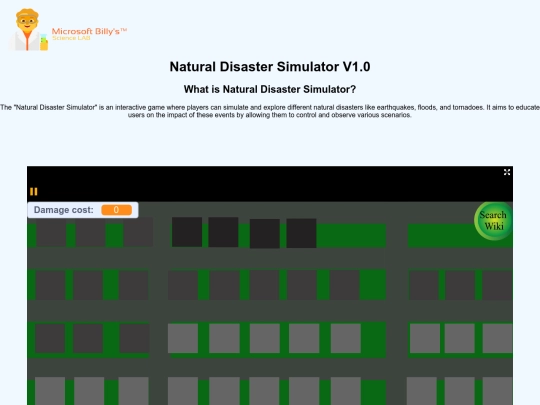This screenshot has height=405, width=540.
Task: Click the Damage cost label
Action: pos(64,210)
